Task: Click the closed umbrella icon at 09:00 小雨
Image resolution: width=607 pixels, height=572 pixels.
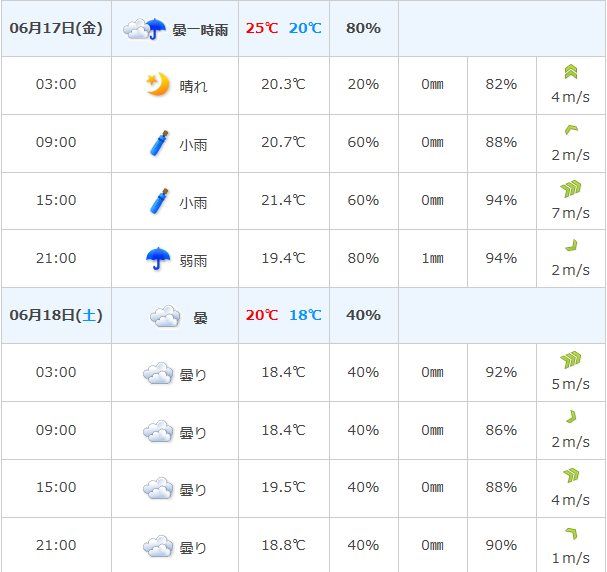Action: pos(159,143)
